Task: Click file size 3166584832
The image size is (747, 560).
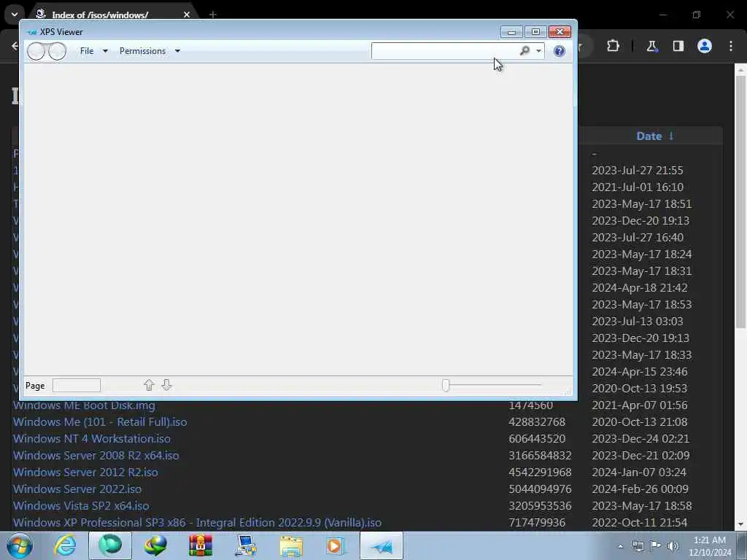Action: (x=540, y=455)
